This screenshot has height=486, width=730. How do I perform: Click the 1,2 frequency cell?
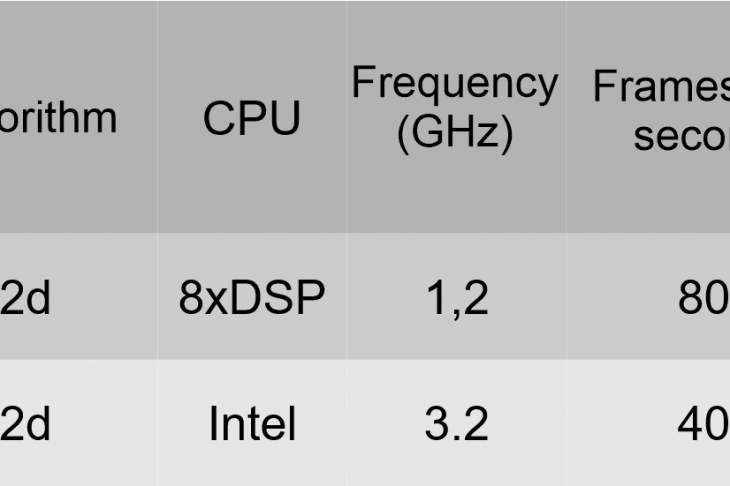click(456, 297)
